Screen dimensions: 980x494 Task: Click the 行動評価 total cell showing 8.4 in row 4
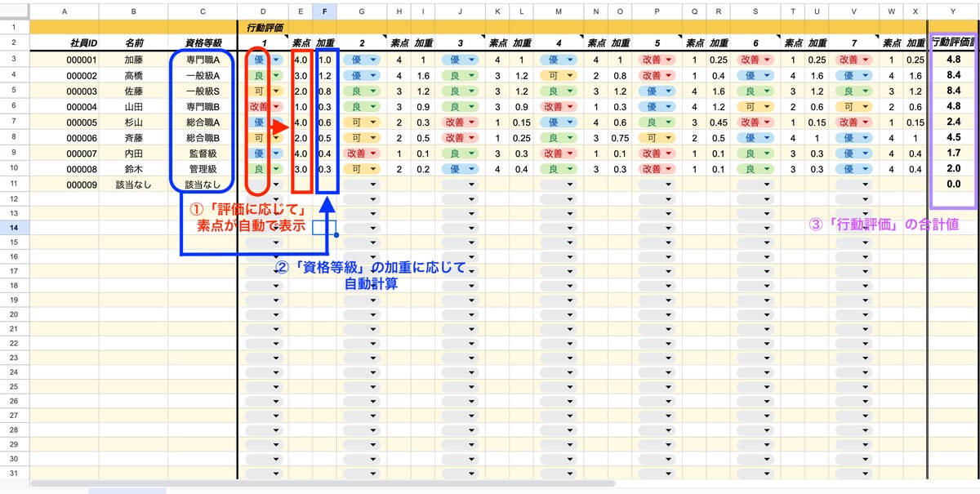pos(953,75)
